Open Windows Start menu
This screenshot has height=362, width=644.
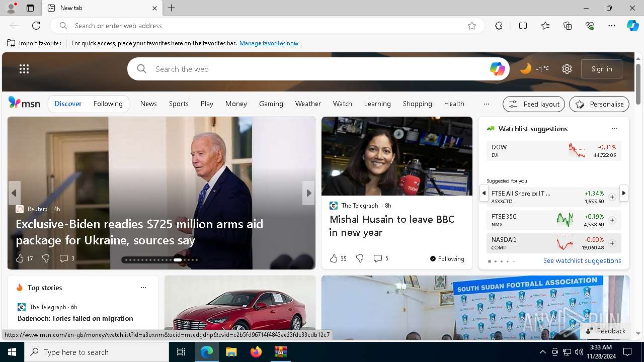tap(12, 352)
